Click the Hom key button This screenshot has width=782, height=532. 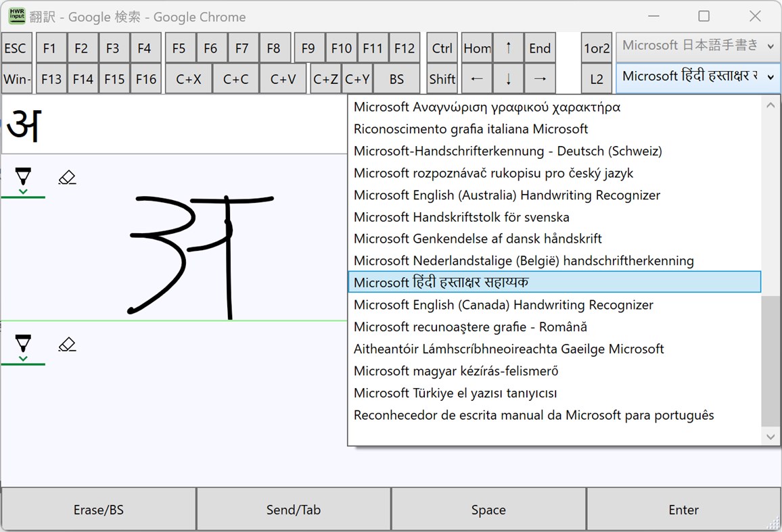pos(477,48)
